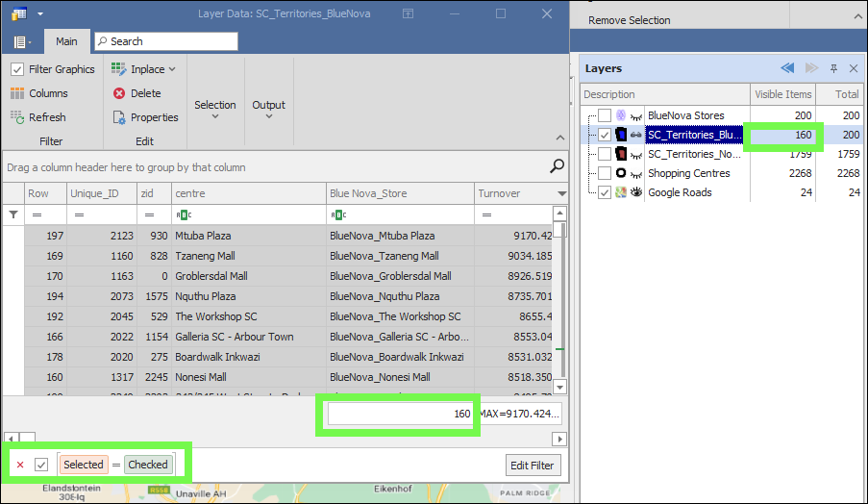The image size is (868, 504).
Task: Click the magnifier icon in the group panel
Action: point(557,167)
